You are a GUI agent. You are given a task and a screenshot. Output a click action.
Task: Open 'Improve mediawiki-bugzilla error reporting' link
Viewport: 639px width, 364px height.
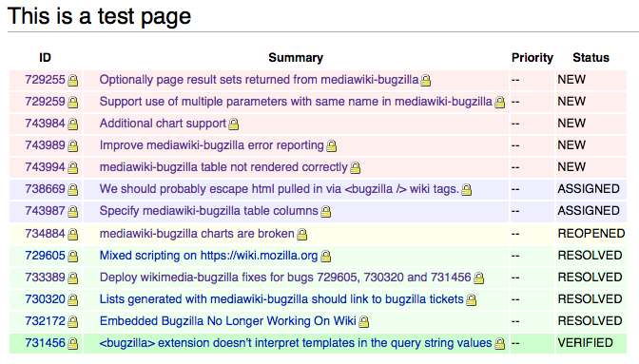point(212,145)
